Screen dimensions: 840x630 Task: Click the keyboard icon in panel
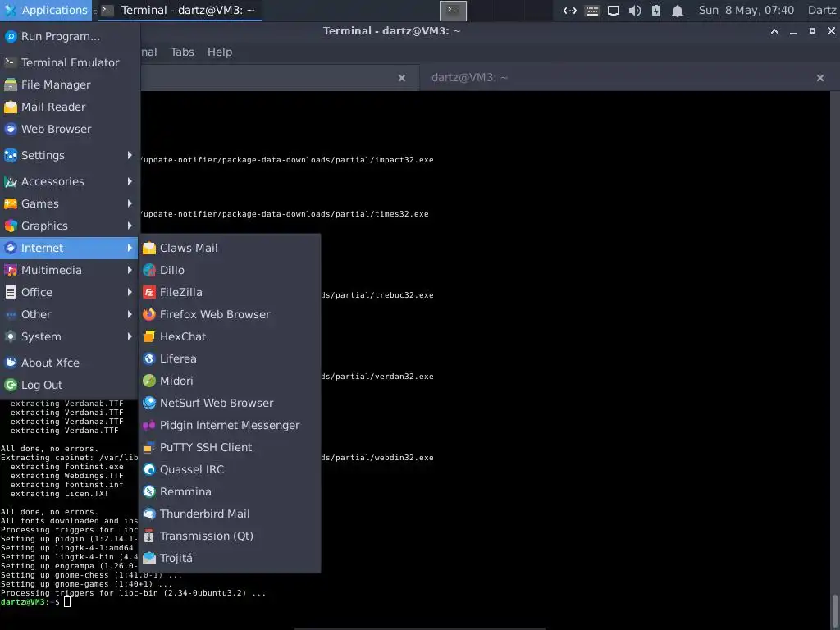[592, 11]
